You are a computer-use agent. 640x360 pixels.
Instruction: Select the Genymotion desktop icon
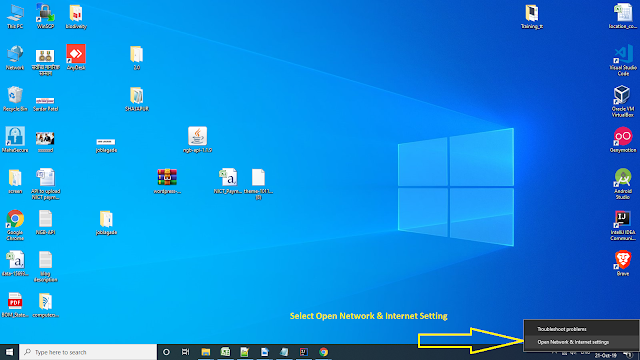(x=622, y=140)
